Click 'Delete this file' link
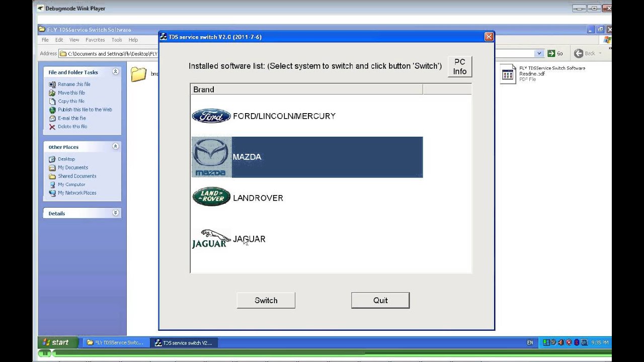644x362 pixels. [x=72, y=127]
